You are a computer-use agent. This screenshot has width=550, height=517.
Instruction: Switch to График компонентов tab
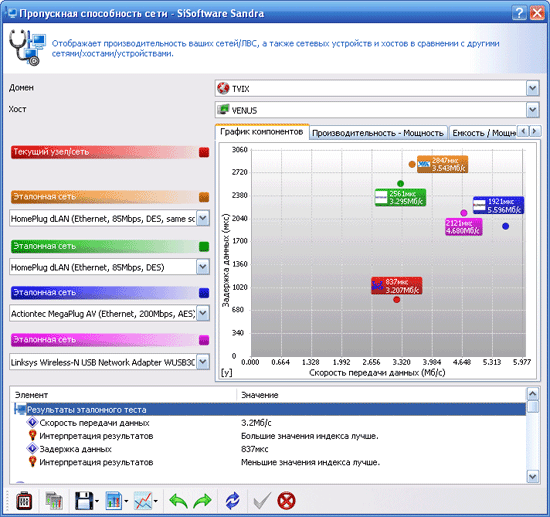[262, 132]
